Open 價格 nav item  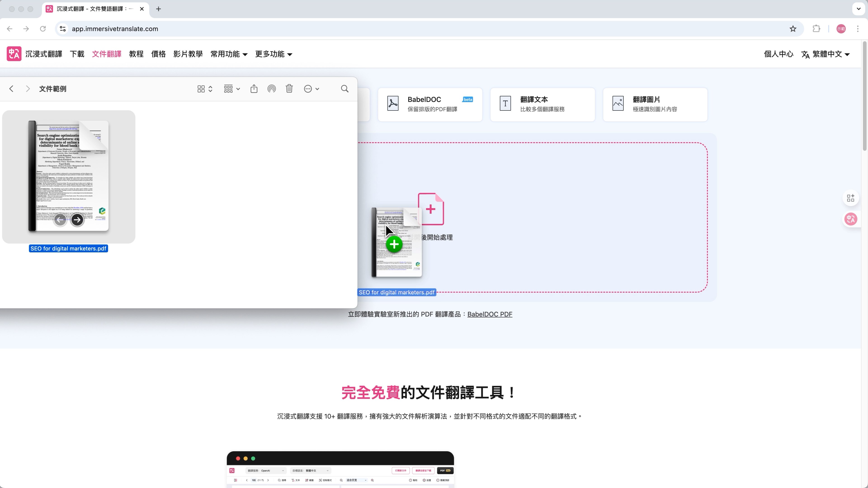(x=158, y=54)
